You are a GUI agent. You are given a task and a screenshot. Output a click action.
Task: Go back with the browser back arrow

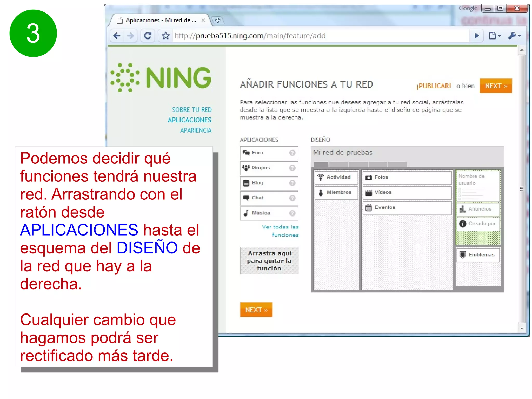(117, 36)
